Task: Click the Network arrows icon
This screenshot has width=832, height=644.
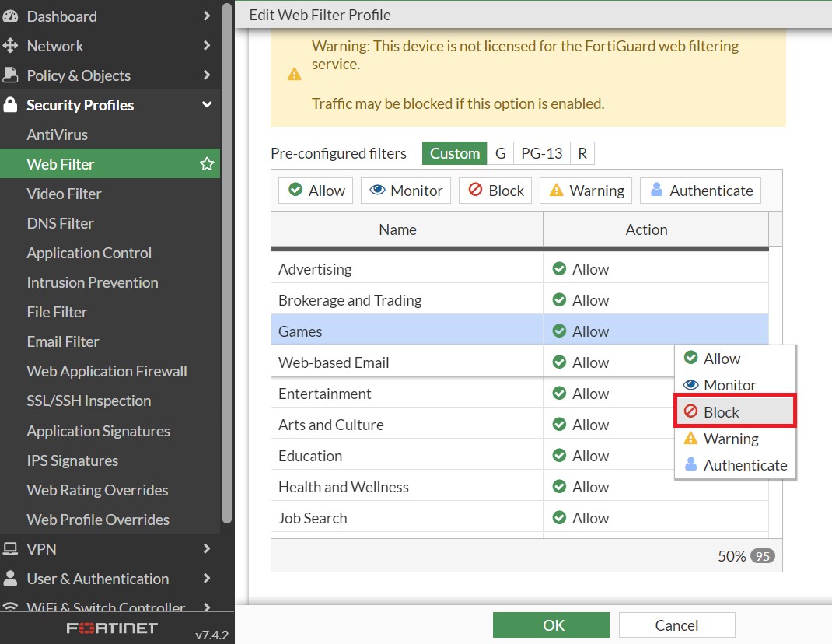Action: (10, 46)
